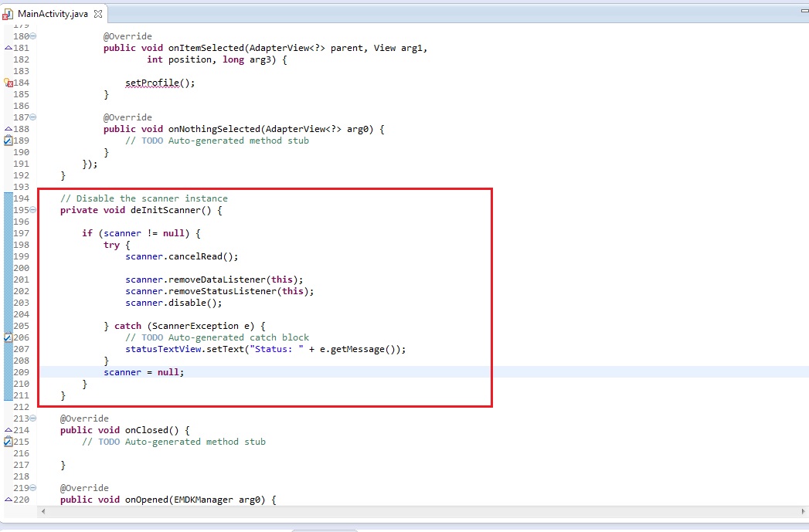Click the TODO task marker on line 215
This screenshot has width=809, height=532.
click(8, 442)
